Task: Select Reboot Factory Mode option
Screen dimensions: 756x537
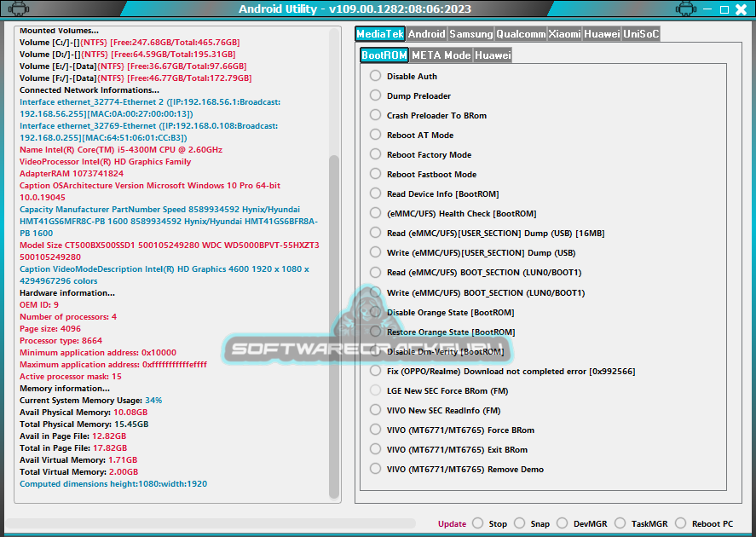Action: tap(375, 154)
